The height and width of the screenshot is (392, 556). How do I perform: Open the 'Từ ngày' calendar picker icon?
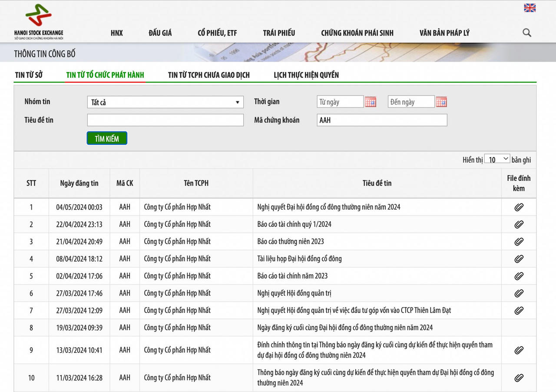(370, 102)
